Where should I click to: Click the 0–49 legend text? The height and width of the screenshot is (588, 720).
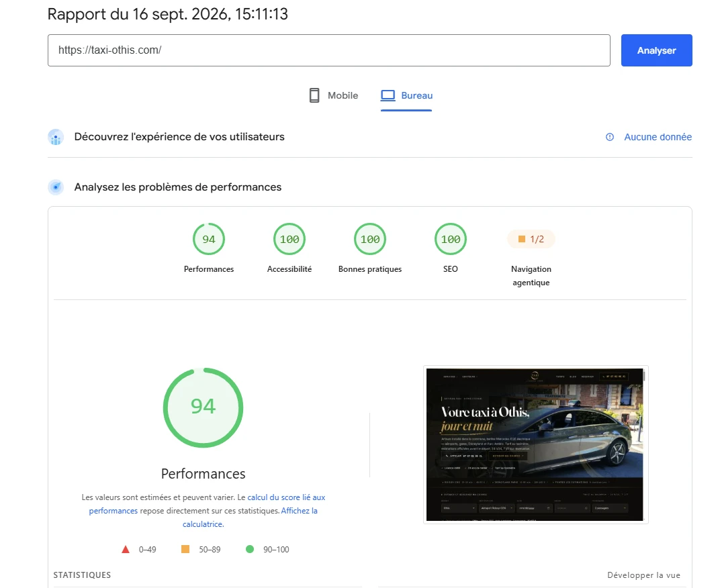pos(147,550)
